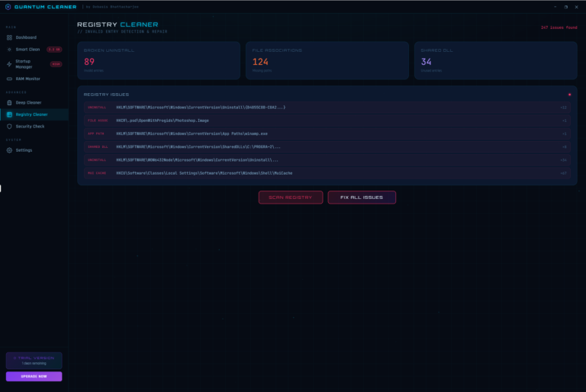This screenshot has width=586, height=392.
Task: Click the Deep Cleaner database icon
Action: coord(9,103)
